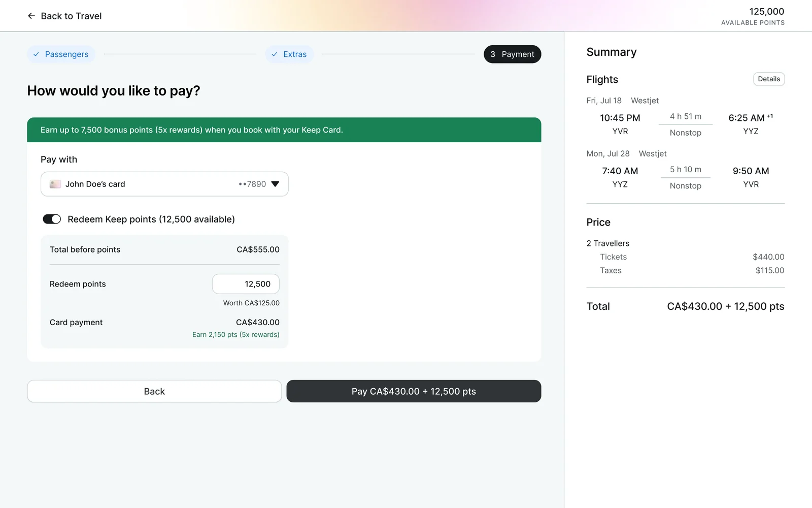Click the summary total CA$430.00 + 12,500 pts
812x508 pixels.
point(726,306)
